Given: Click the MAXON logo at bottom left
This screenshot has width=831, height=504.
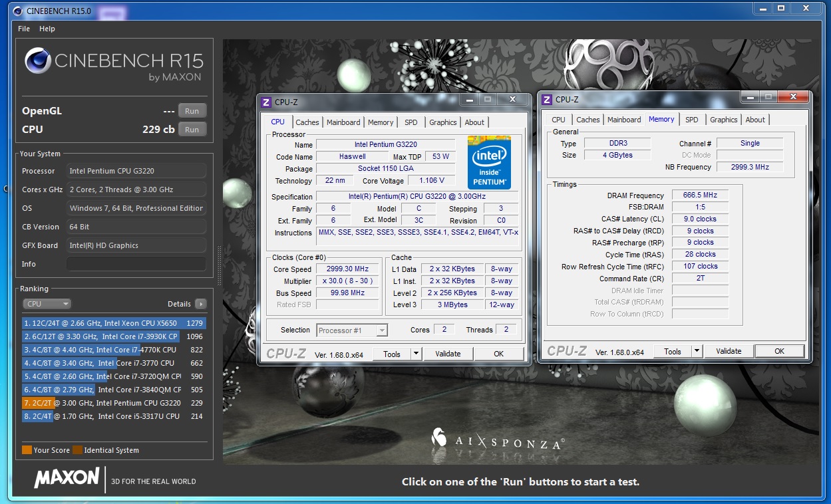Looking at the screenshot, I should [x=67, y=478].
